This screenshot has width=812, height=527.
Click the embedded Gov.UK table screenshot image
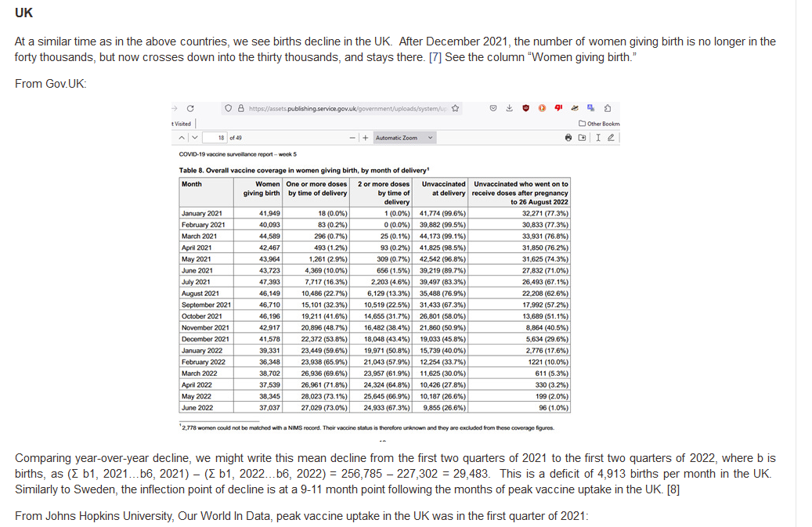coord(395,271)
